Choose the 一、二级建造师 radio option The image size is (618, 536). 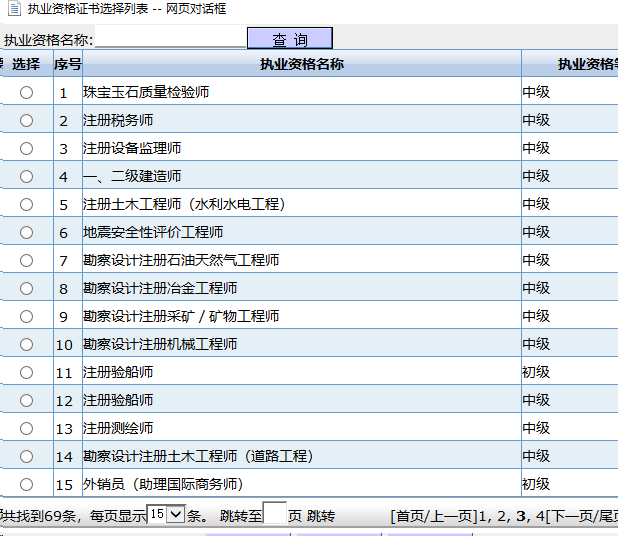(26, 177)
